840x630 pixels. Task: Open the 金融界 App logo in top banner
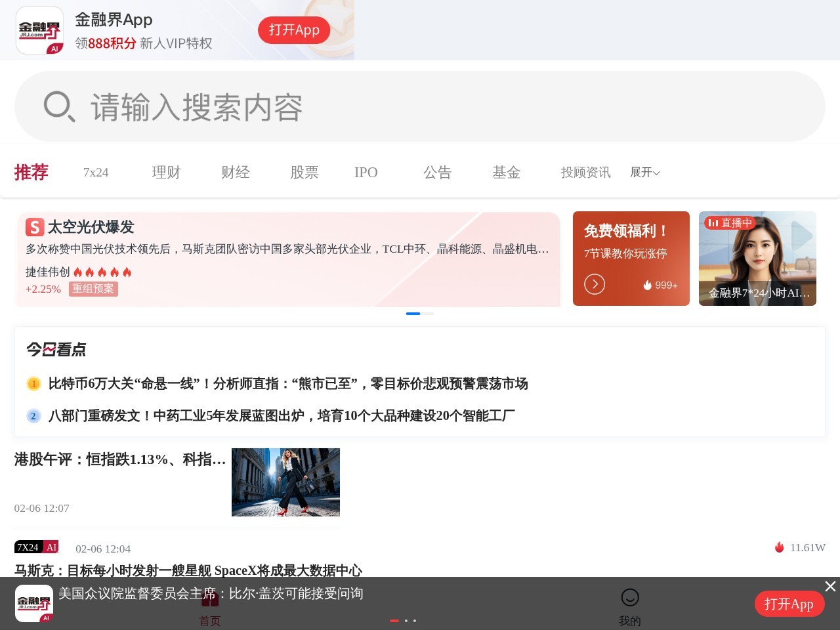point(39,30)
